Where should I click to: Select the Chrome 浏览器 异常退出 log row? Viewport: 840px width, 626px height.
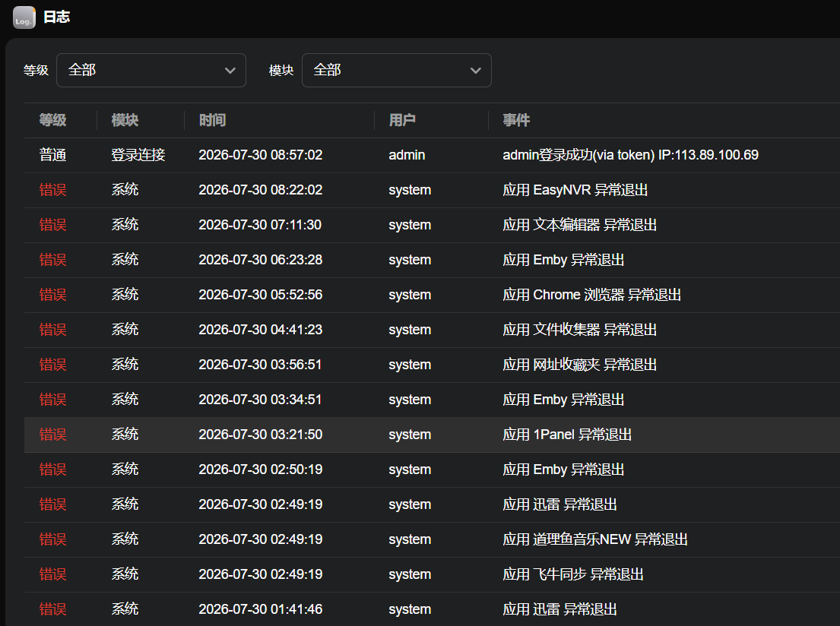coord(432,295)
